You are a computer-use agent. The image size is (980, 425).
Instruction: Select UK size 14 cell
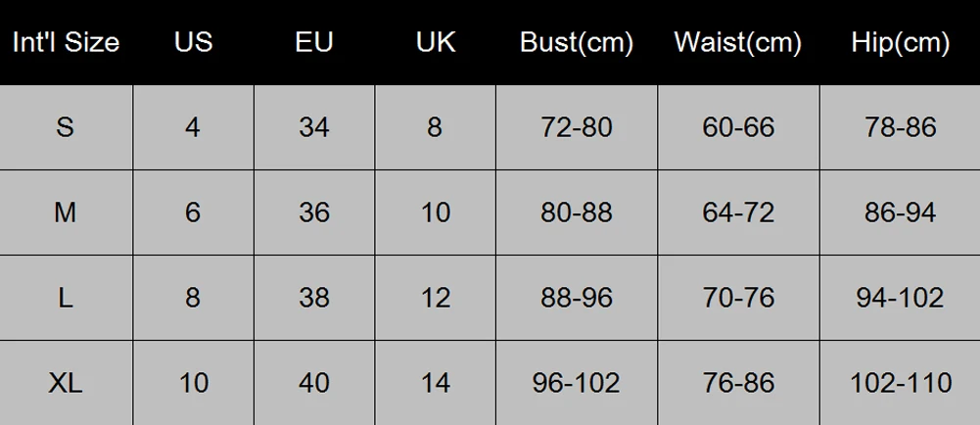[435, 383]
